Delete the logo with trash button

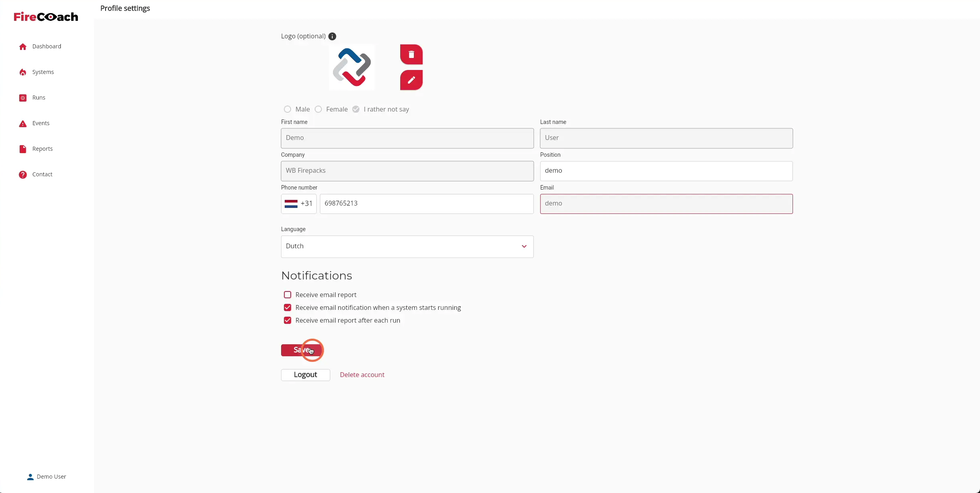pos(411,54)
